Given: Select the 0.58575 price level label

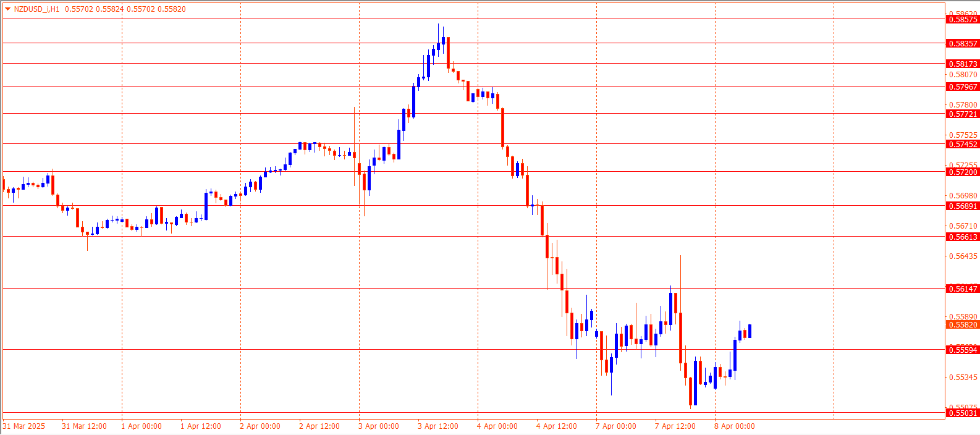Looking at the screenshot, I should 963,20.
